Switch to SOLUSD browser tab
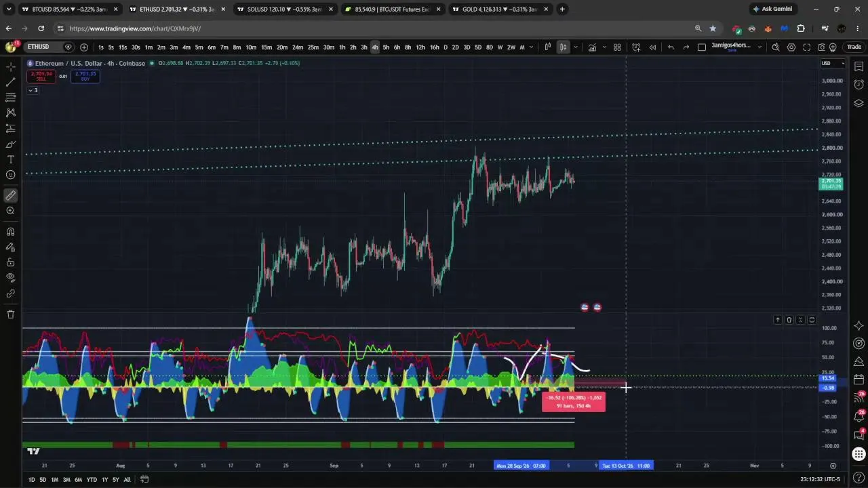 [x=285, y=9]
